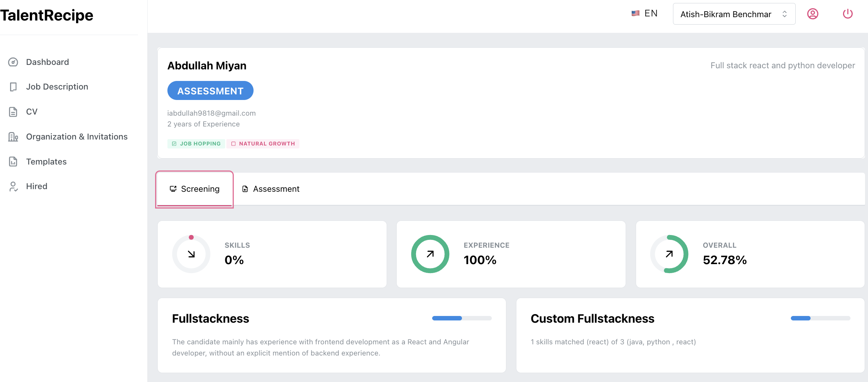
Task: Switch to the Assessment tab
Action: coord(271,189)
